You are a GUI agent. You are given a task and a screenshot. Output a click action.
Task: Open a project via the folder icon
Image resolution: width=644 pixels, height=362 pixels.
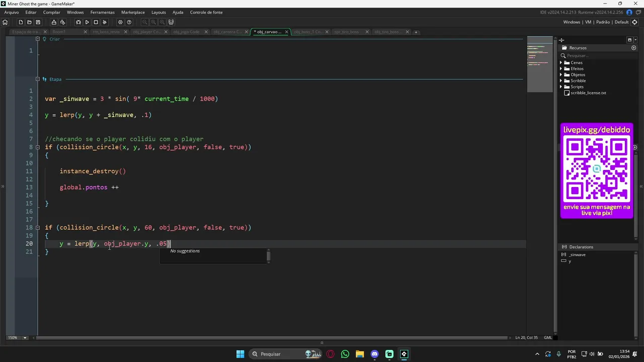click(29, 22)
